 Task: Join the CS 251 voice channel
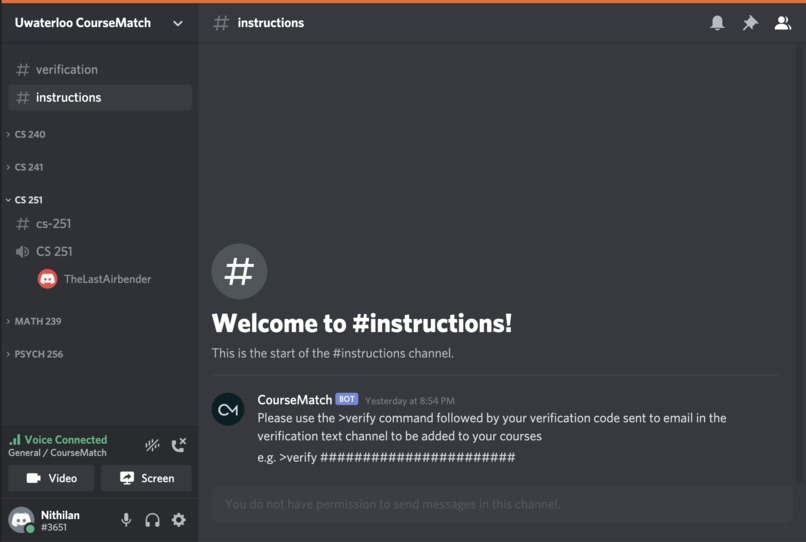pyautogui.click(x=100, y=251)
